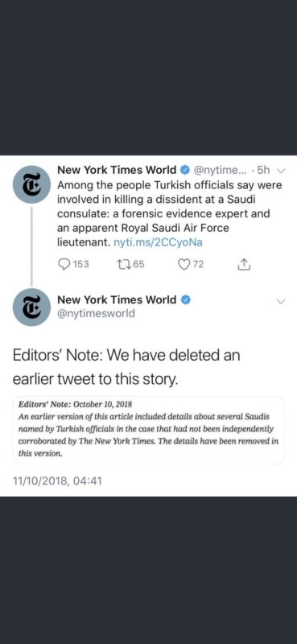The image size is (297, 644).
Task: Open the top New York Times avatar
Action: 31,184
